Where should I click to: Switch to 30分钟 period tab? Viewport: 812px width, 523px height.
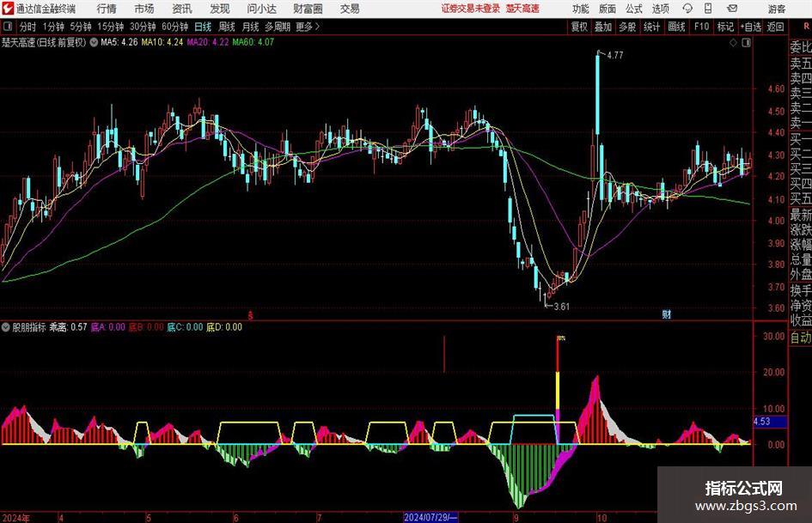tap(143, 27)
